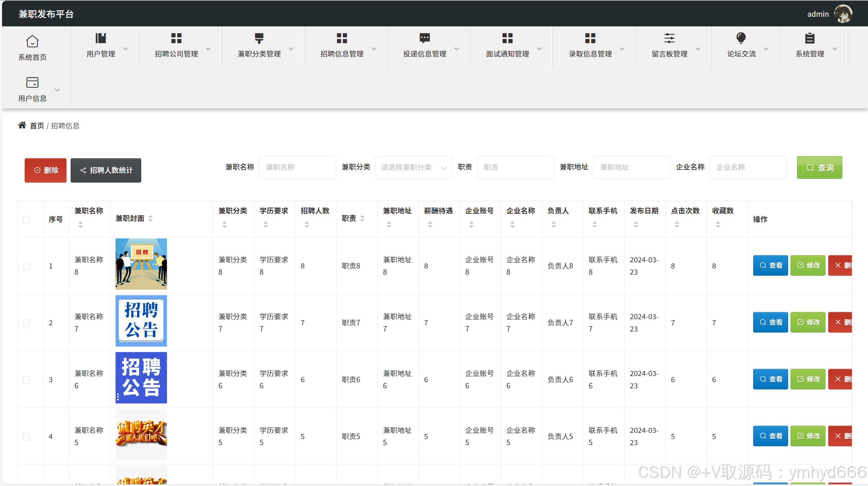Click the 用户管理 book icon
This screenshot has width=868, height=486.
coord(100,38)
